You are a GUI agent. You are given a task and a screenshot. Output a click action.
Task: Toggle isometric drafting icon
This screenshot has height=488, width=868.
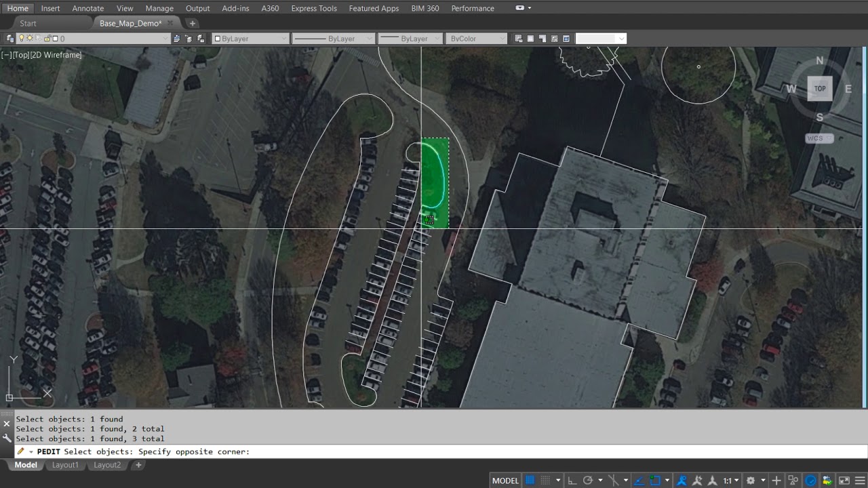614,481
